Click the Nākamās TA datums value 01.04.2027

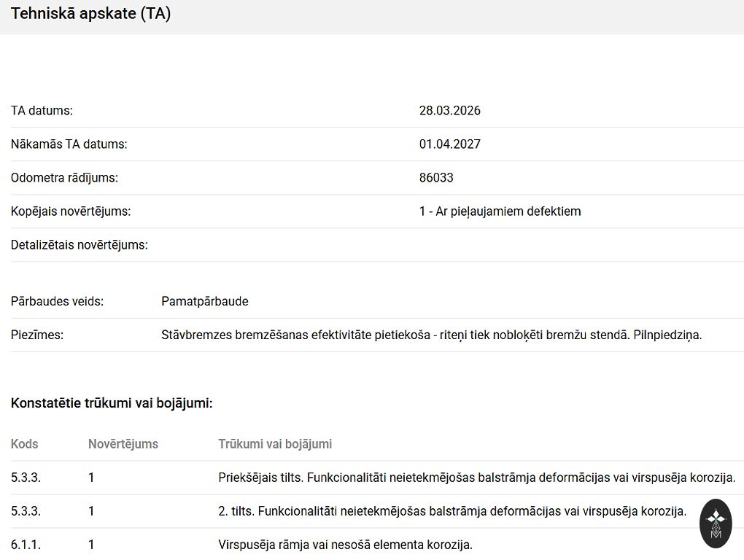coord(449,144)
